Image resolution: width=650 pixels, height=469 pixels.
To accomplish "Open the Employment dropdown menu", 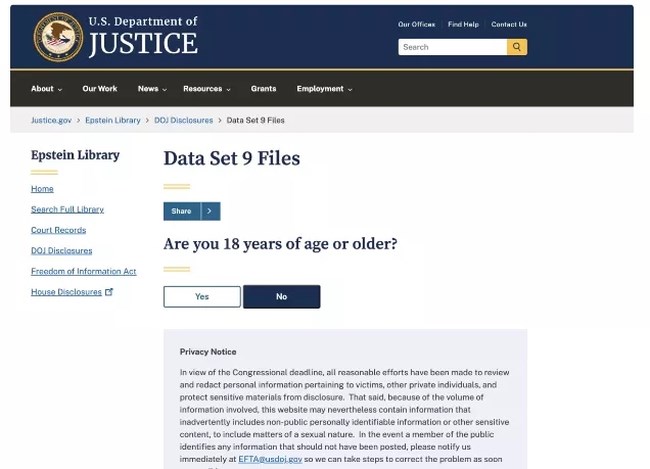I will click(324, 89).
